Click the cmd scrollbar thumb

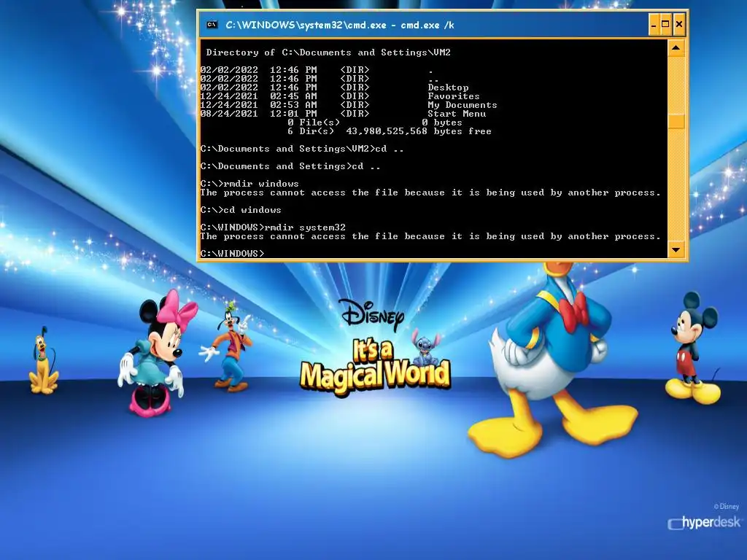(x=676, y=122)
